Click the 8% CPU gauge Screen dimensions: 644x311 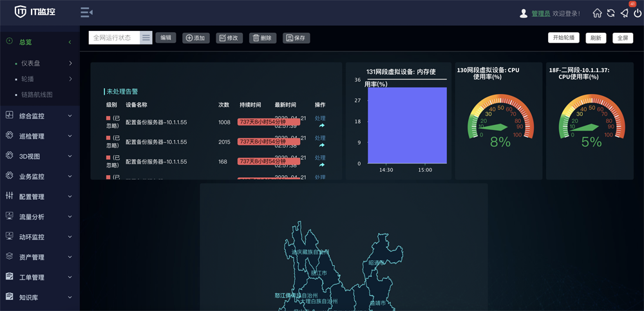[500, 121]
